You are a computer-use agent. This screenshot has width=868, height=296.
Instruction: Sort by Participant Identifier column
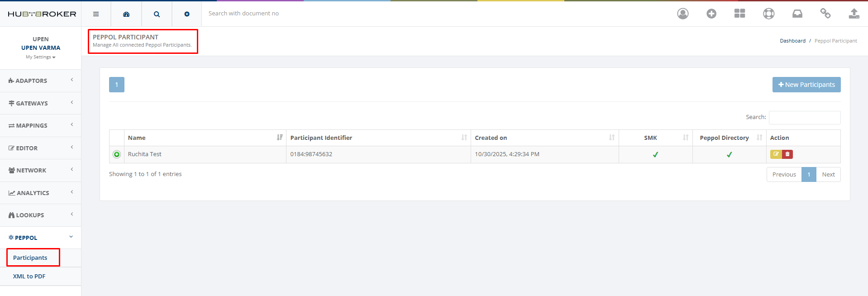point(378,138)
